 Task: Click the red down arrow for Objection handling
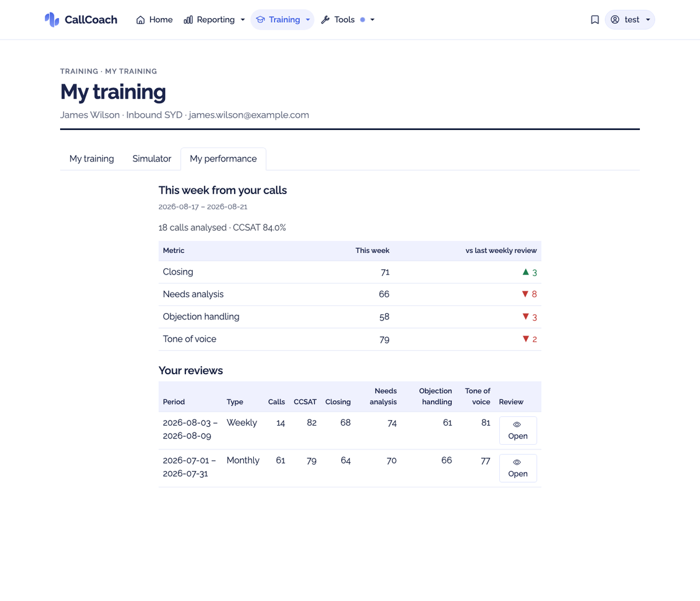tap(526, 317)
